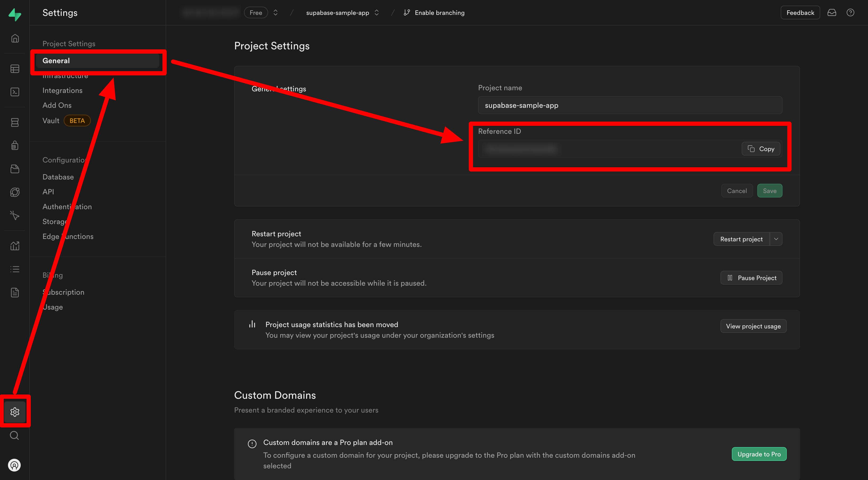Screen dimensions: 868x480
Task: Click the 'Project Settings' page heading
Action: point(272,46)
